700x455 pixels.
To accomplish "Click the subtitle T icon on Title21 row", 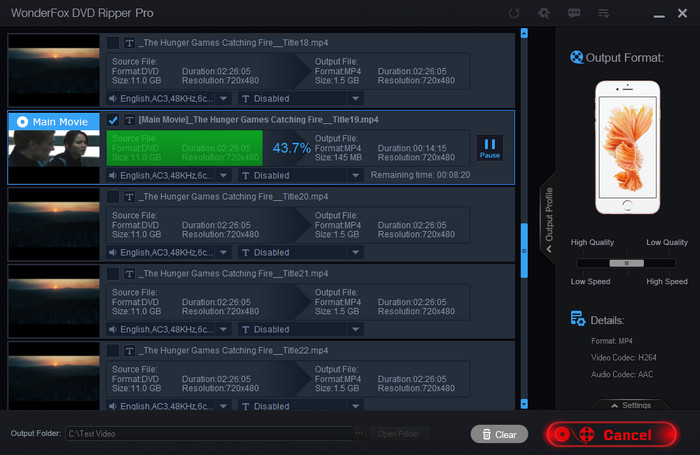I will (246, 330).
